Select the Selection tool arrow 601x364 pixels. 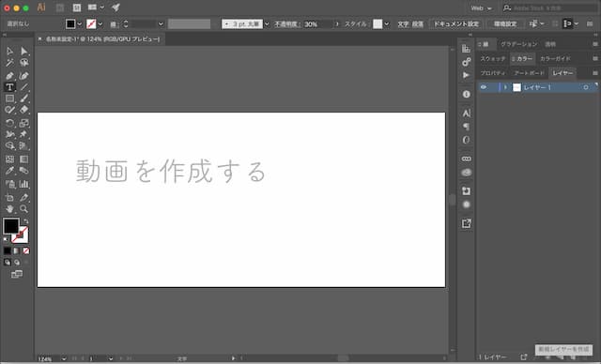tap(9, 51)
